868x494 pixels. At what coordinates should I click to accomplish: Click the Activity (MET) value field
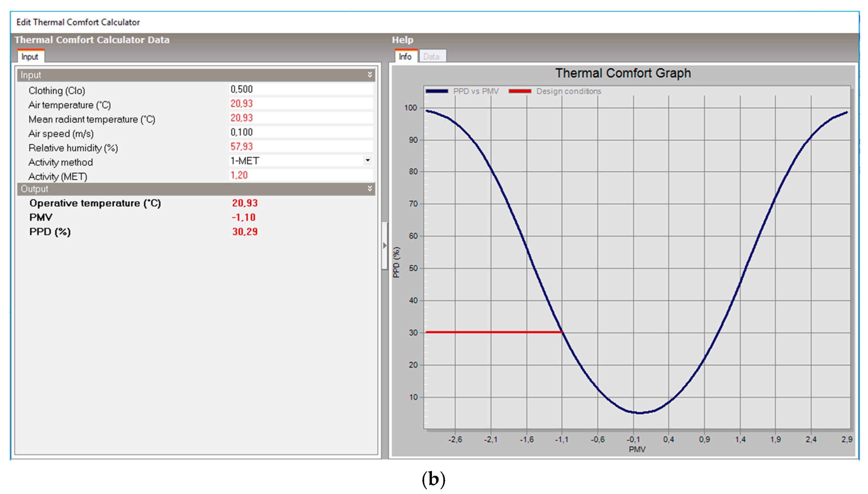300,175
